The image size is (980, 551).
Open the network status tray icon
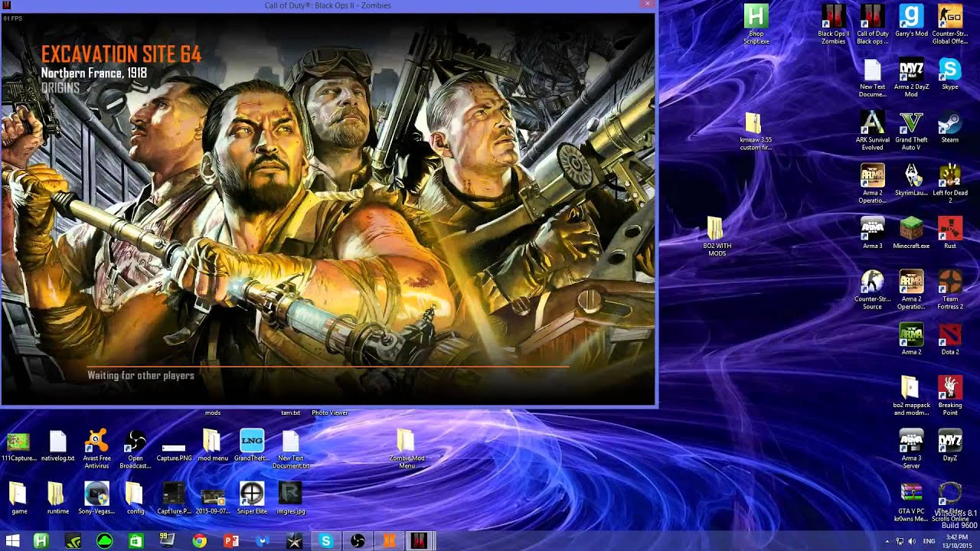click(x=900, y=541)
